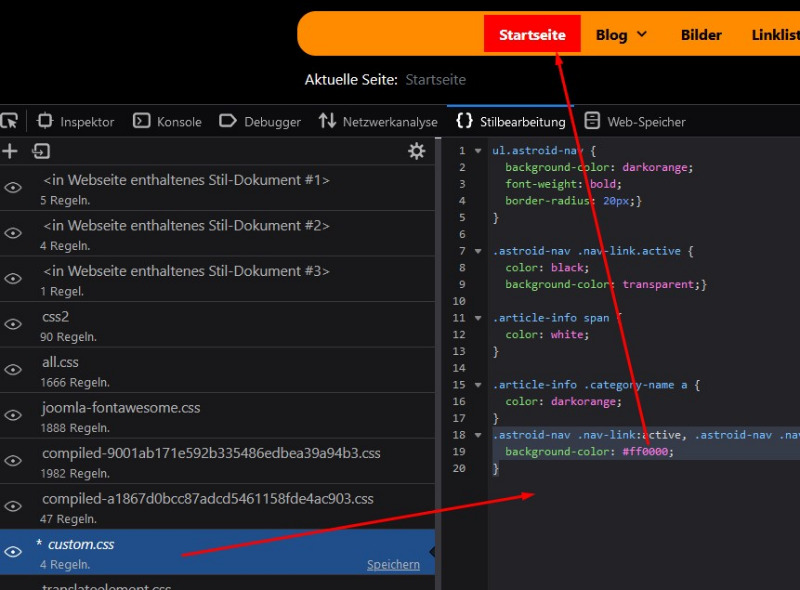800x590 pixels.
Task: Toggle visibility of Stil-Dokument #1
Action: (13, 188)
